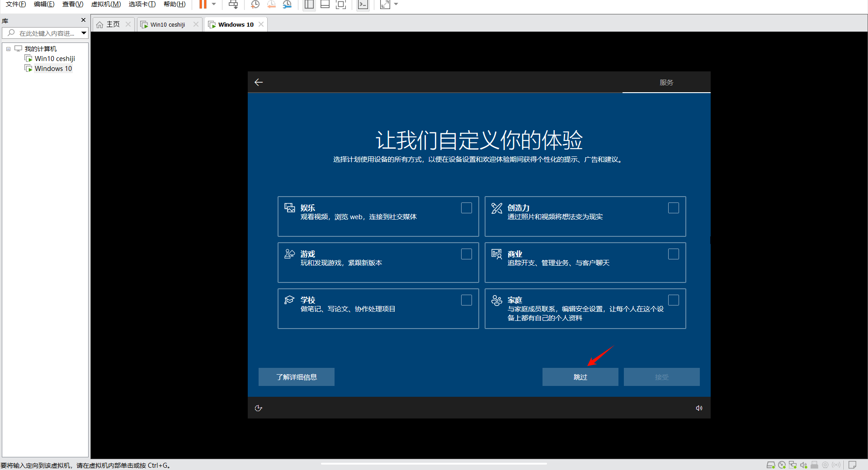Image resolution: width=868 pixels, height=470 pixels.
Task: Take a snapshot of the virtual machine
Action: click(255, 5)
